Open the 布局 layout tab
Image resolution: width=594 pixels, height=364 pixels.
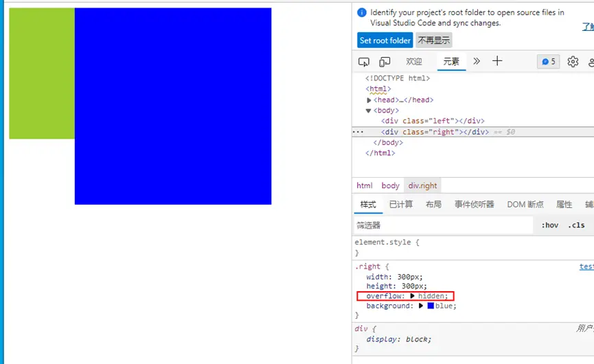(433, 205)
